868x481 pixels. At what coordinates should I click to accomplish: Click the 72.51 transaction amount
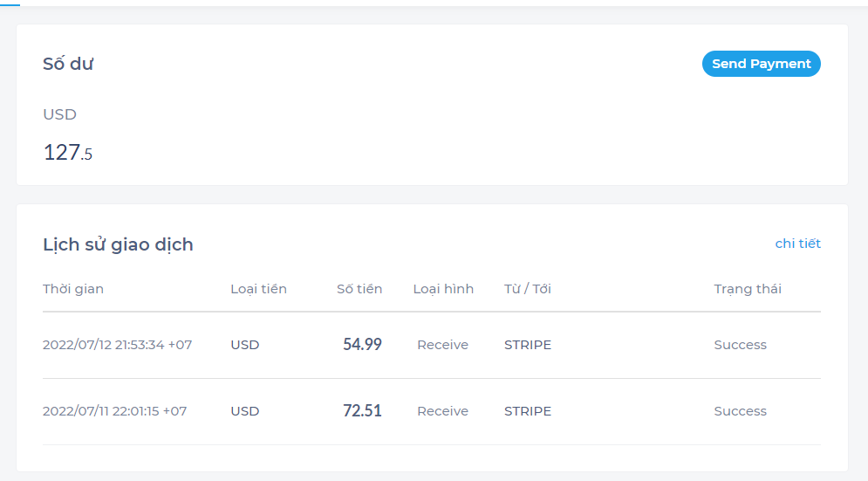pos(362,411)
